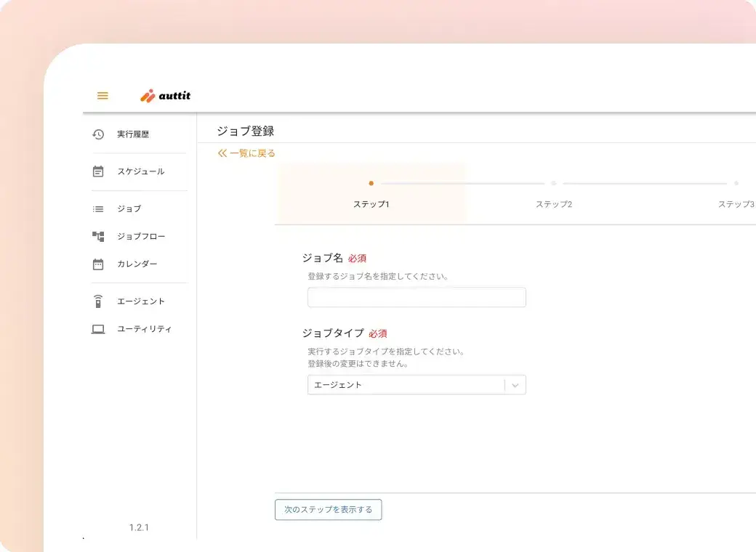
Task: Return via the 一覧に戻る link
Action: [x=246, y=153]
